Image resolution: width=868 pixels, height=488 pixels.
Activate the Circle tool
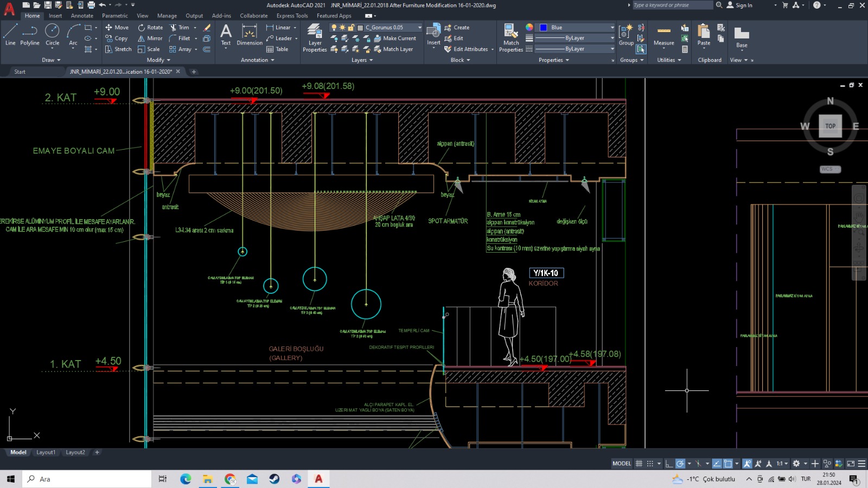pos(53,35)
